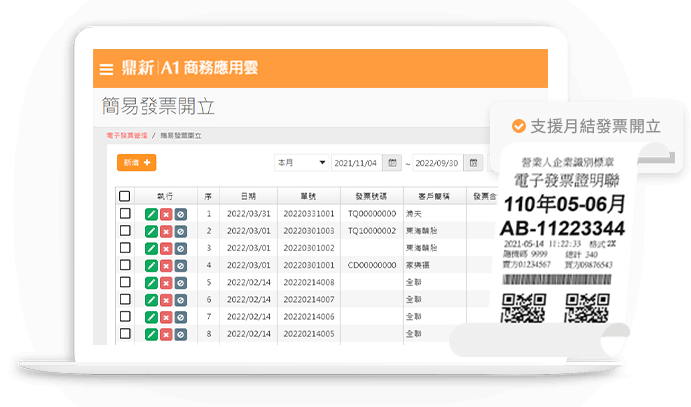
Task: Expand the 本月 period dropdown
Action: coord(301,163)
